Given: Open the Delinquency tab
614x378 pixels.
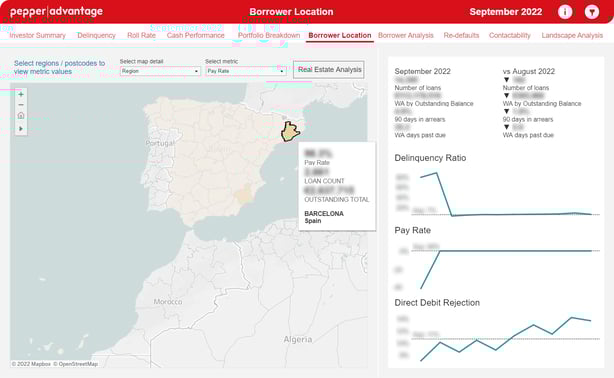Looking at the screenshot, I should coord(96,35).
